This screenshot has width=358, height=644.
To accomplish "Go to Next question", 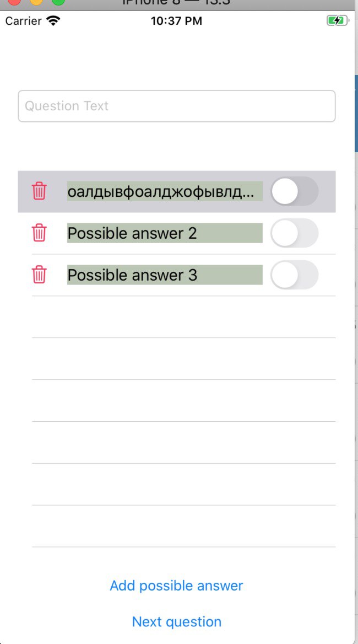I will (176, 622).
